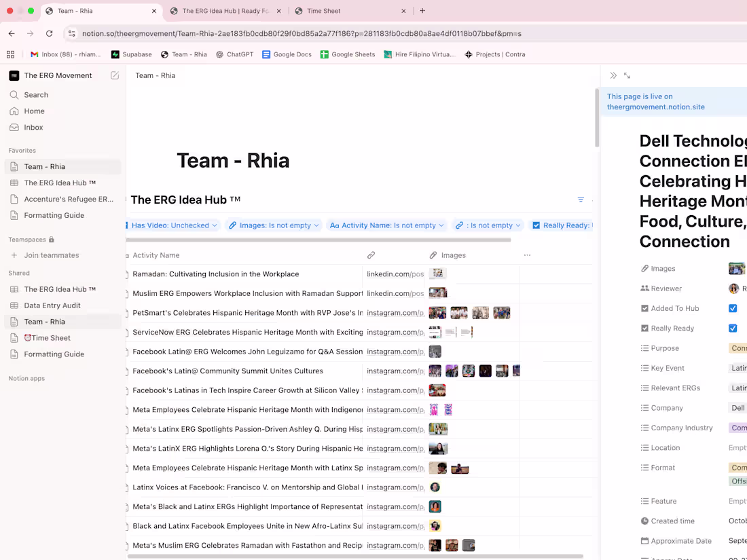Viewport: 747px width, 560px height.
Task: Close side peek with double chevron icon
Action: click(613, 75)
